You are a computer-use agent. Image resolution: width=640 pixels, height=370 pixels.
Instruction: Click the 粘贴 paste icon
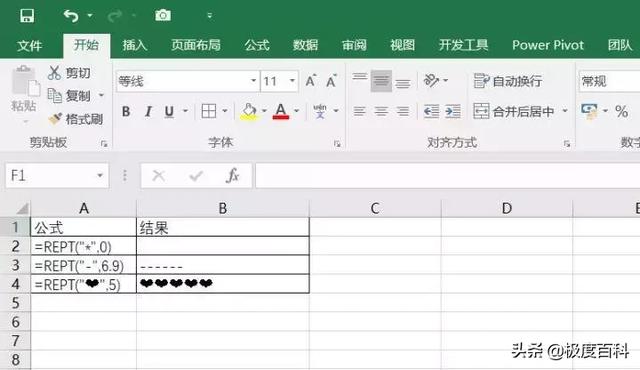[25, 82]
